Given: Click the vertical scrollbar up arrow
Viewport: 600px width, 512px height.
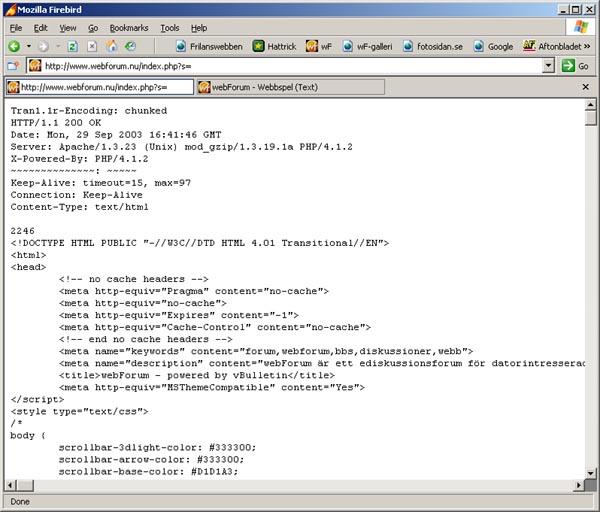Looking at the screenshot, I should (x=590, y=104).
